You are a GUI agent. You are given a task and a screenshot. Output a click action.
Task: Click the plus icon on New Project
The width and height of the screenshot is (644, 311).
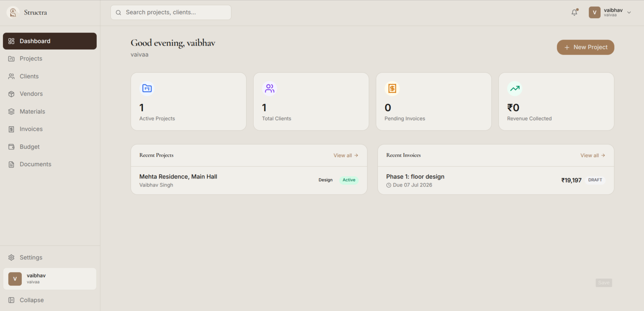(567, 47)
